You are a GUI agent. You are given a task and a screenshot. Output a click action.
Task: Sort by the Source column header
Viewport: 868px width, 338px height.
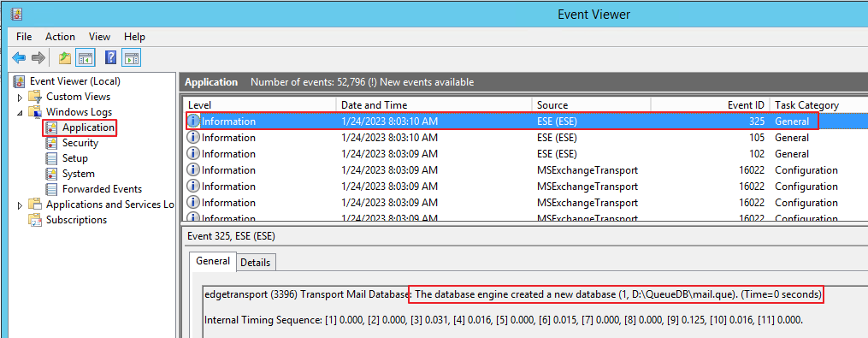[591, 104]
